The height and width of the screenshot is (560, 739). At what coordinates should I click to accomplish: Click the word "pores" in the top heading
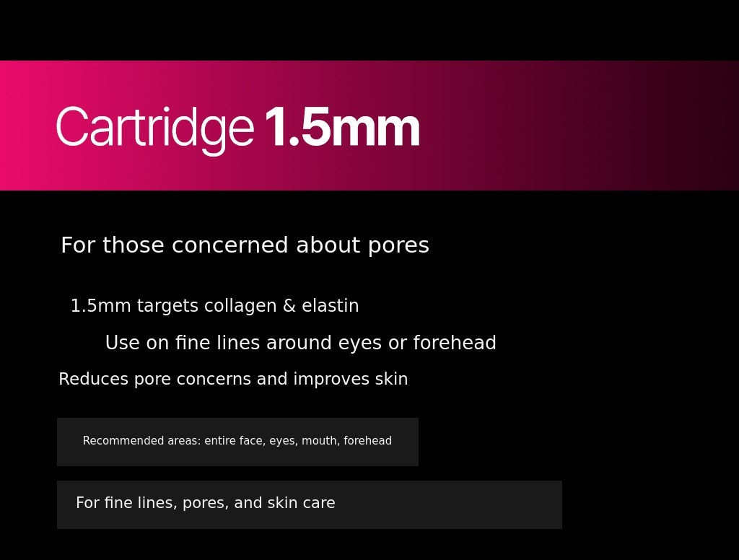398,246
